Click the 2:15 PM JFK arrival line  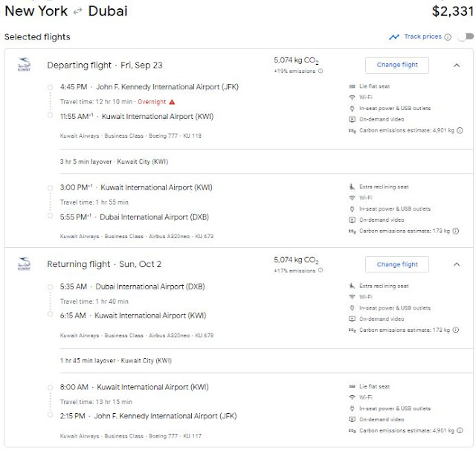pyautogui.click(x=149, y=416)
